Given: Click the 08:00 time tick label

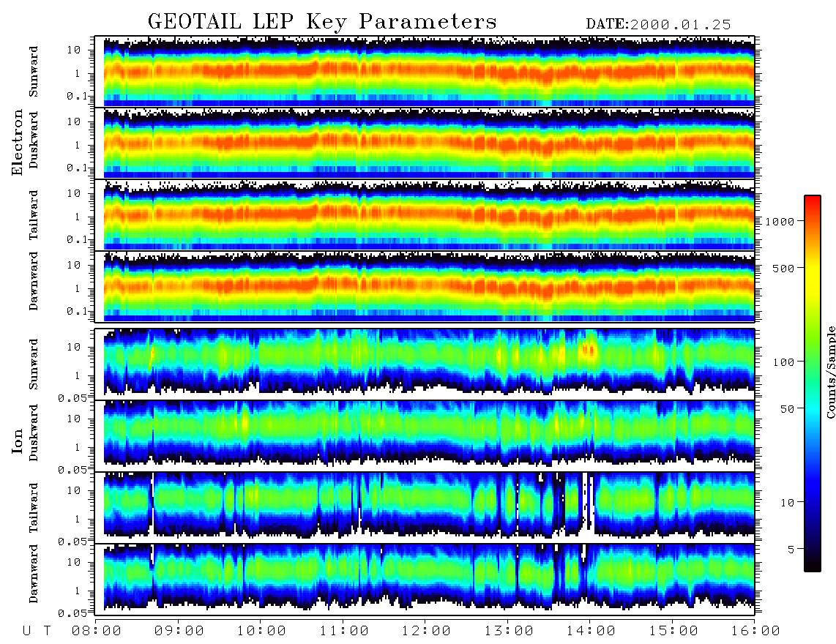Looking at the screenshot, I should (x=97, y=632).
